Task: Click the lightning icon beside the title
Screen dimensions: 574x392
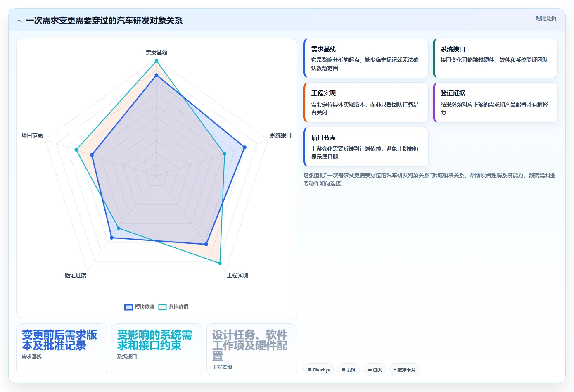Action: click(19, 21)
